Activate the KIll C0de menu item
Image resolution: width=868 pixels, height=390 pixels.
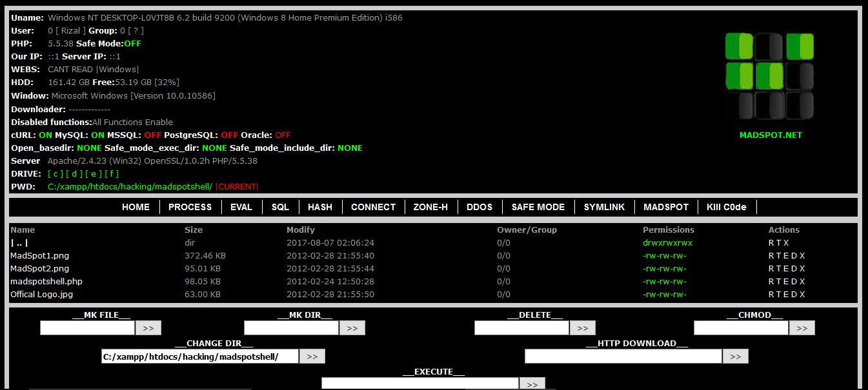pos(727,207)
